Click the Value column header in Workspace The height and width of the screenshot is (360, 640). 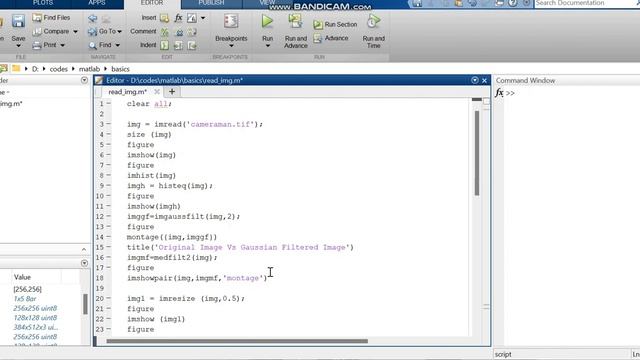pos(22,277)
